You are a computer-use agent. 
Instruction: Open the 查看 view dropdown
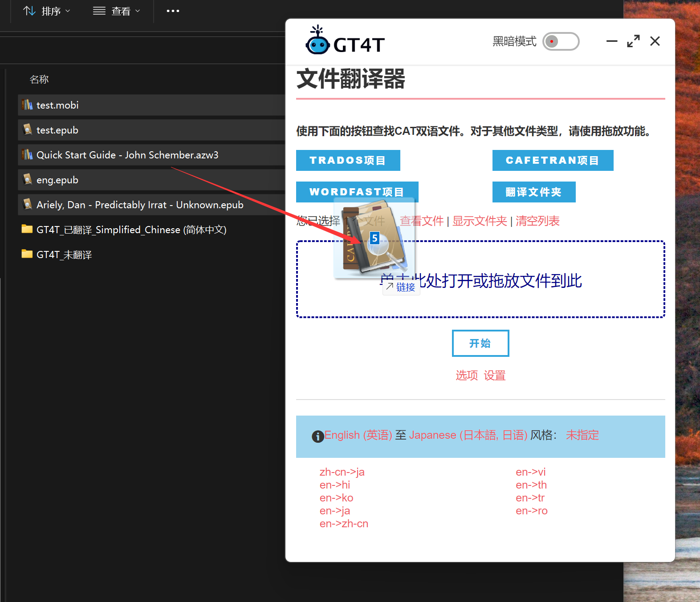pos(117,11)
